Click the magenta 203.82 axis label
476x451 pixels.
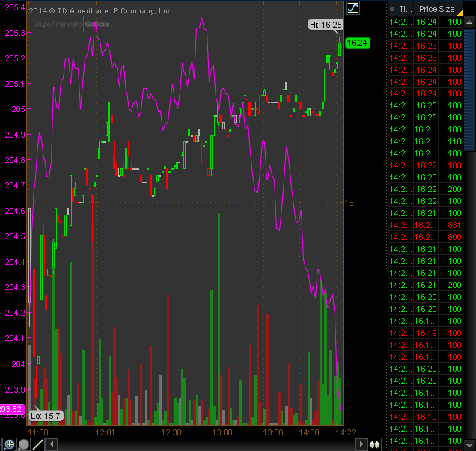12,409
